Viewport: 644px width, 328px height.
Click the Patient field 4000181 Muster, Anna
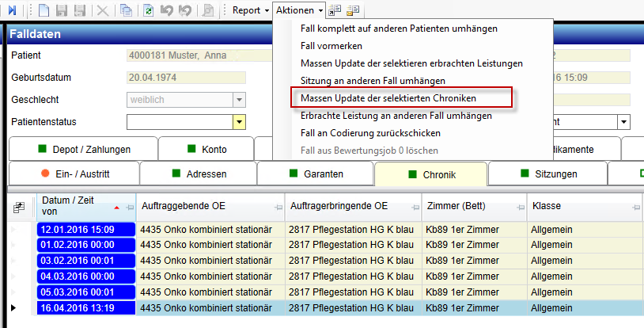point(199,55)
